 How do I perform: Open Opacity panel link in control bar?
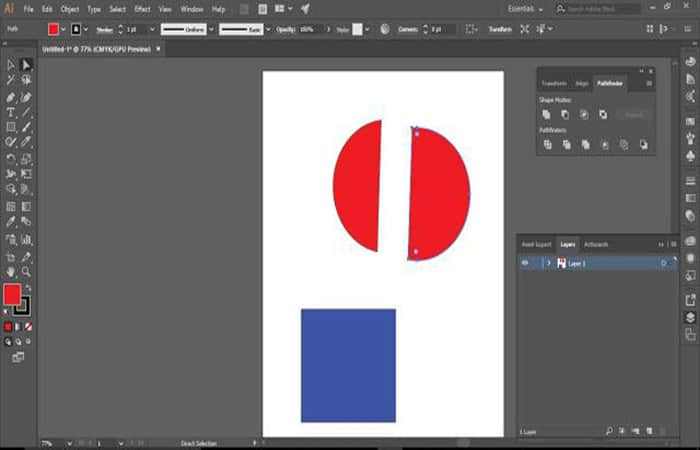pyautogui.click(x=286, y=29)
